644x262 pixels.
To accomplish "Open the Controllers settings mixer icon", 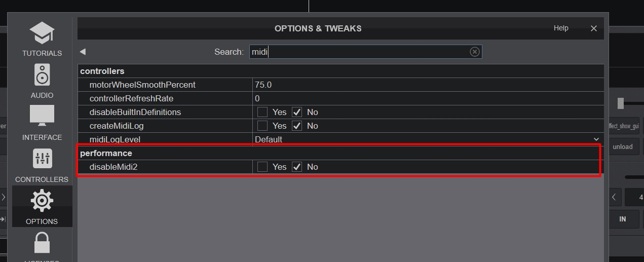I will (42, 159).
